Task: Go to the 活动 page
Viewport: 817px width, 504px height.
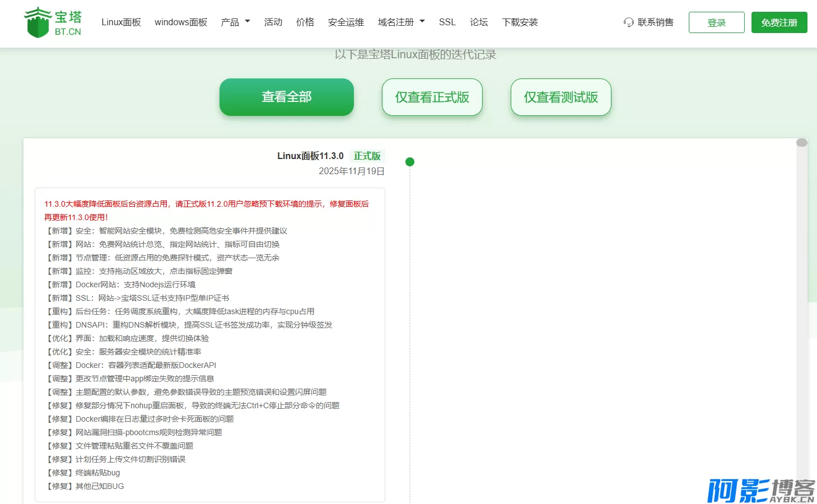Action: point(273,22)
